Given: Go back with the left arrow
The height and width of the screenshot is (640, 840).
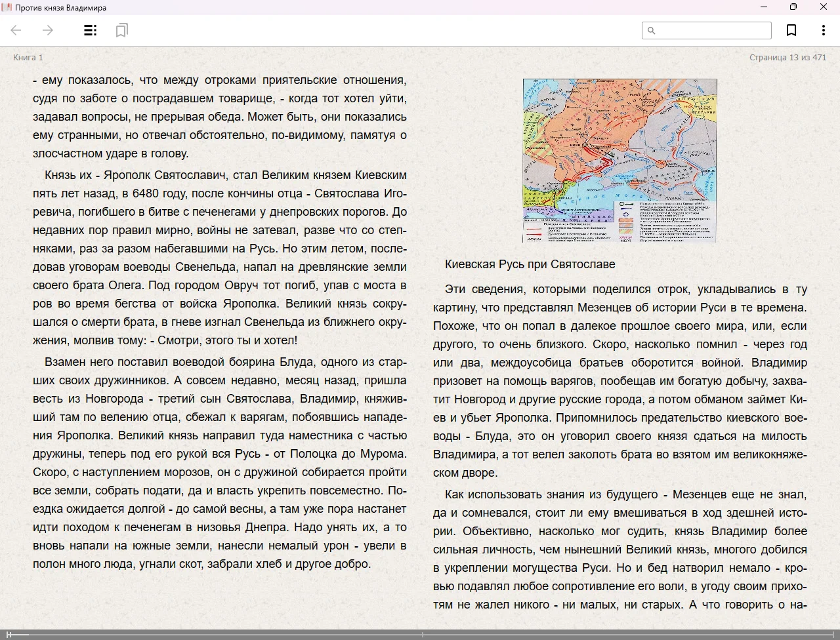Looking at the screenshot, I should pyautogui.click(x=16, y=30).
